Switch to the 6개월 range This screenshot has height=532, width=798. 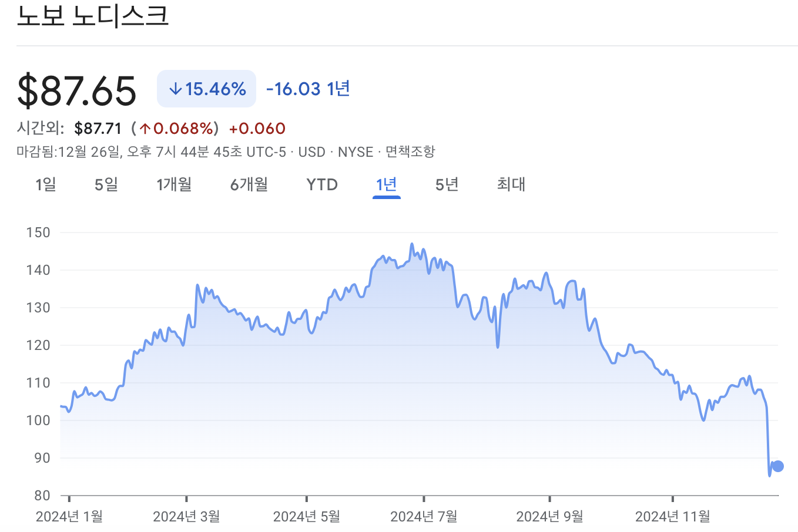tap(249, 184)
